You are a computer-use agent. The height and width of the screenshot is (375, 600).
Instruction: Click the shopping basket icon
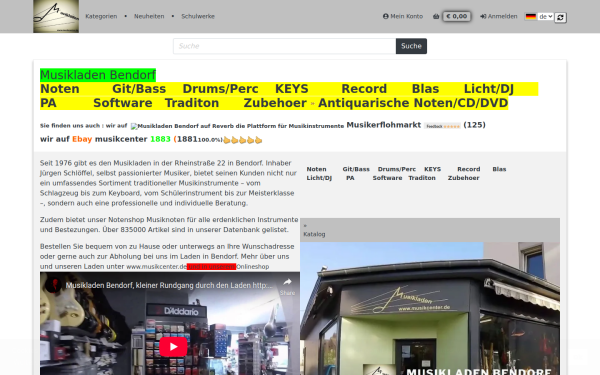pos(436,16)
